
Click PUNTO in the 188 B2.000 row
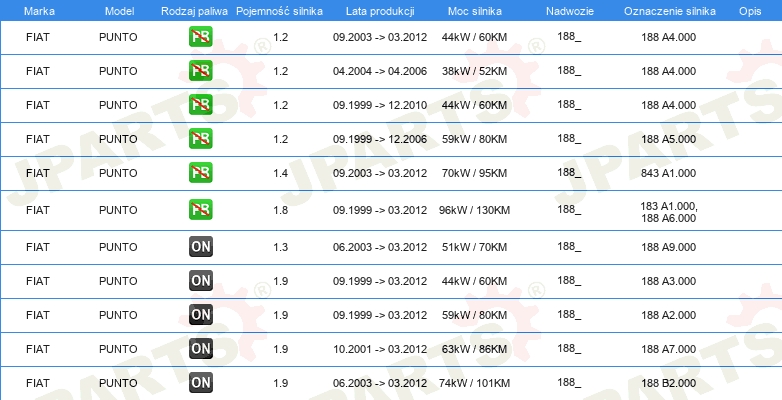[x=118, y=383]
